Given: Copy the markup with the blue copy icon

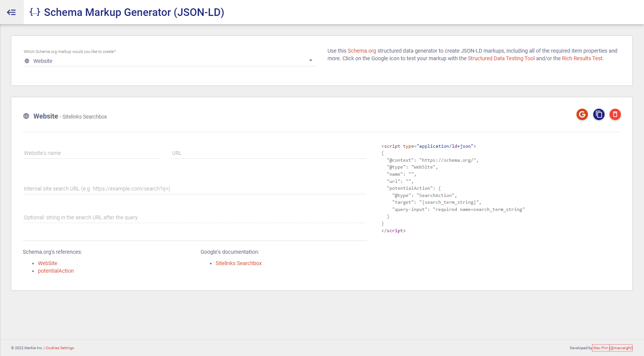Looking at the screenshot, I should pyautogui.click(x=599, y=114).
